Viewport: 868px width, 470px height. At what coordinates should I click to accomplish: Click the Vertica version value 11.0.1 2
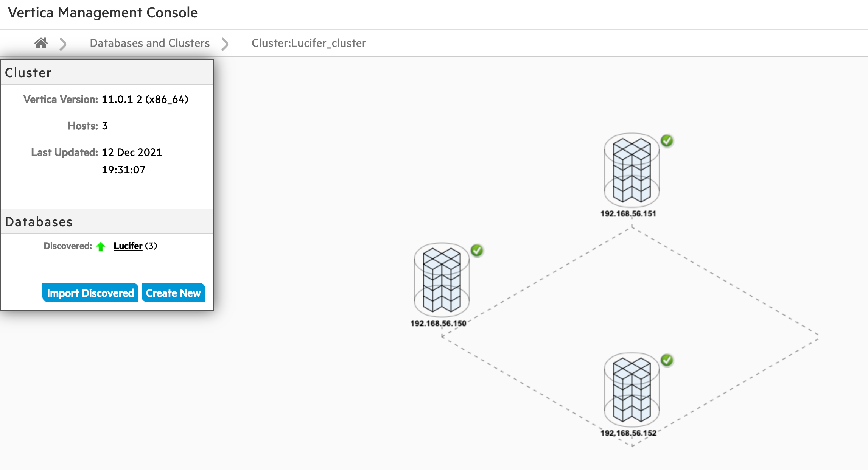[x=145, y=100]
